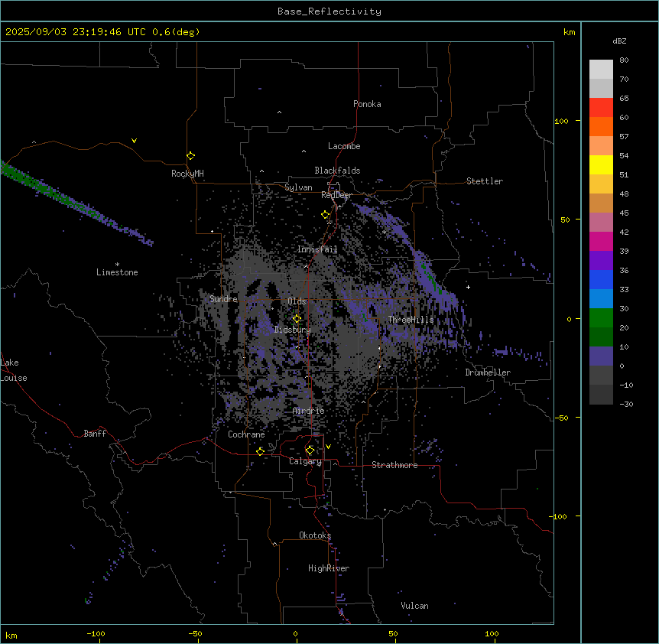Click the red 65 dBZ color swatch
Image resolution: width=659 pixels, height=644 pixels.
click(601, 107)
